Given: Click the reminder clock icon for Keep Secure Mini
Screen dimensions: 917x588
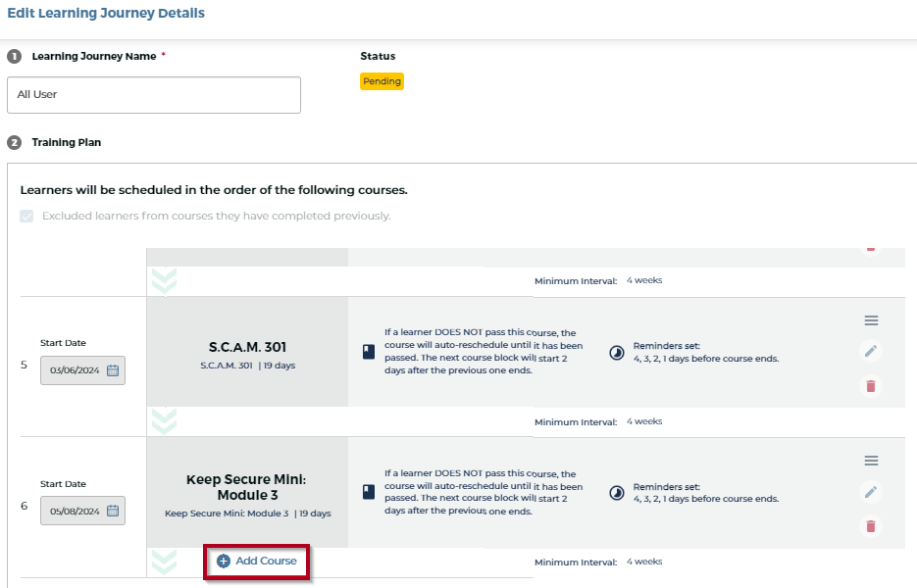Looking at the screenshot, I should pos(617,493).
